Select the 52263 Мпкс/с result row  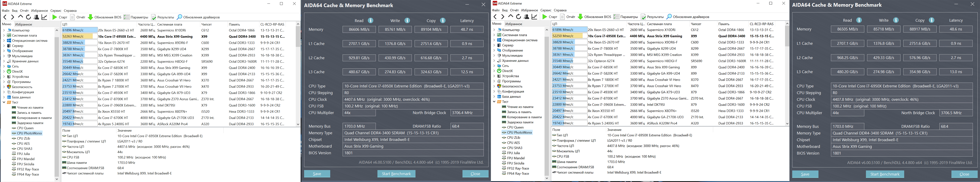(178, 37)
